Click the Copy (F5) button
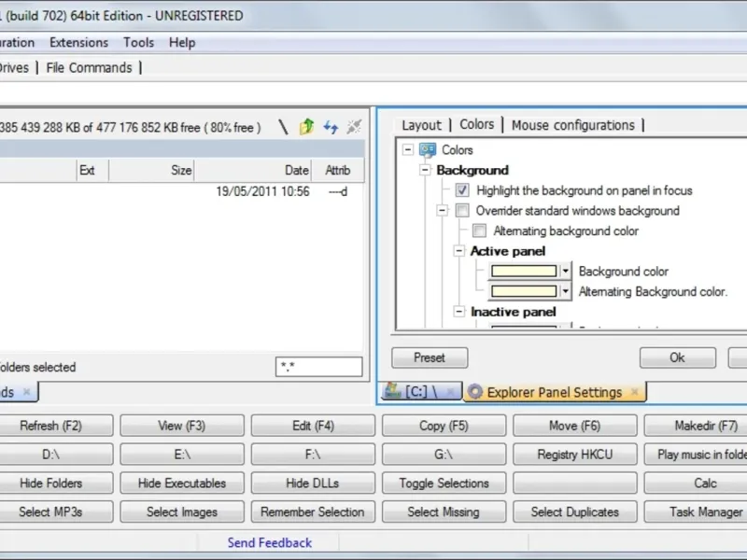747x560 pixels. point(444,426)
